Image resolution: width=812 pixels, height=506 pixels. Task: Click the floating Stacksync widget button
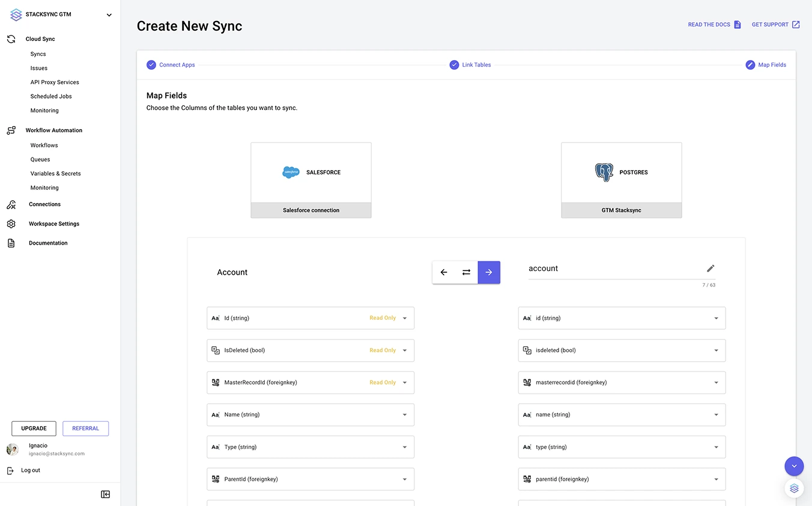pyautogui.click(x=794, y=489)
